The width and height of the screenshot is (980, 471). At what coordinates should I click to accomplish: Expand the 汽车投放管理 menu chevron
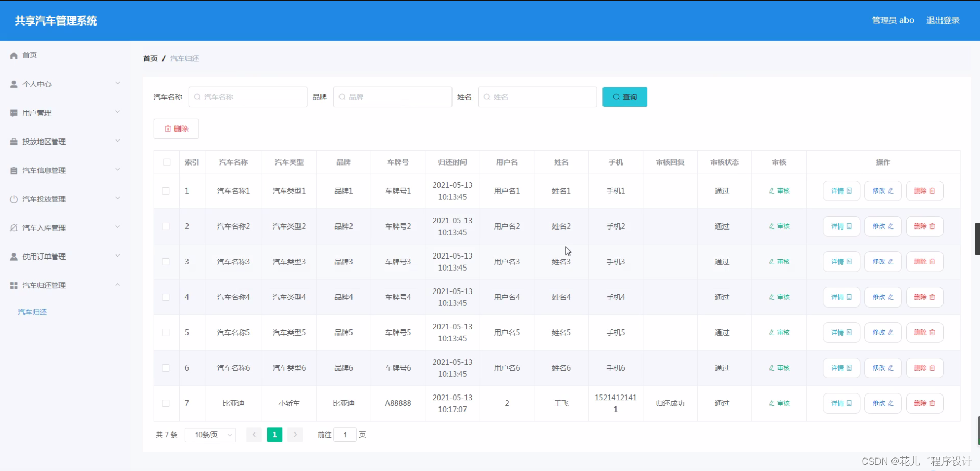pyautogui.click(x=117, y=198)
